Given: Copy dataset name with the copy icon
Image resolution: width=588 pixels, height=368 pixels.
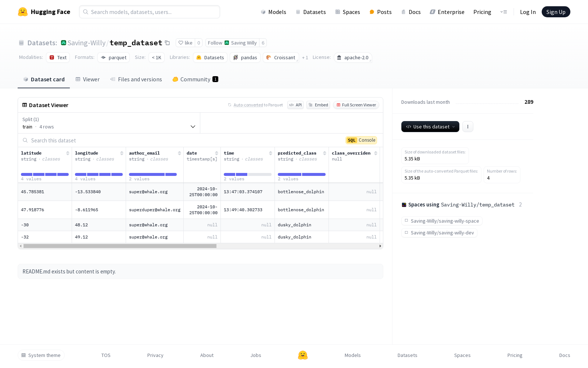Looking at the screenshot, I should [167, 43].
